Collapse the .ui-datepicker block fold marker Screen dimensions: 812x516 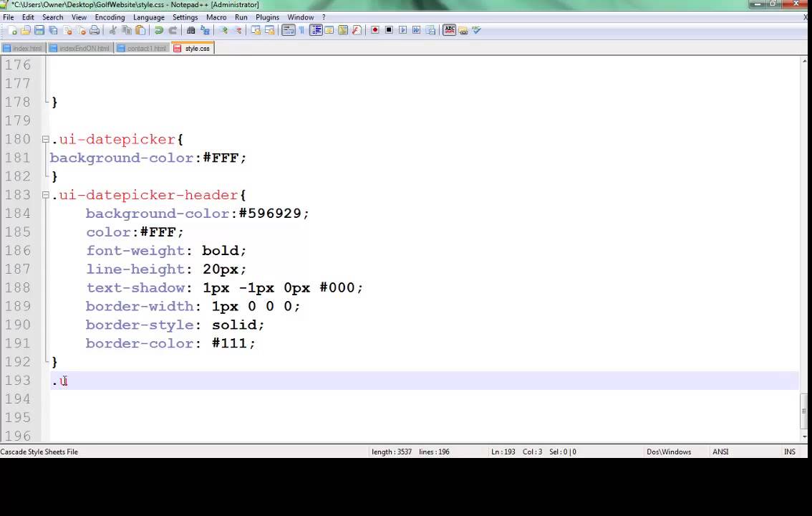[46, 139]
